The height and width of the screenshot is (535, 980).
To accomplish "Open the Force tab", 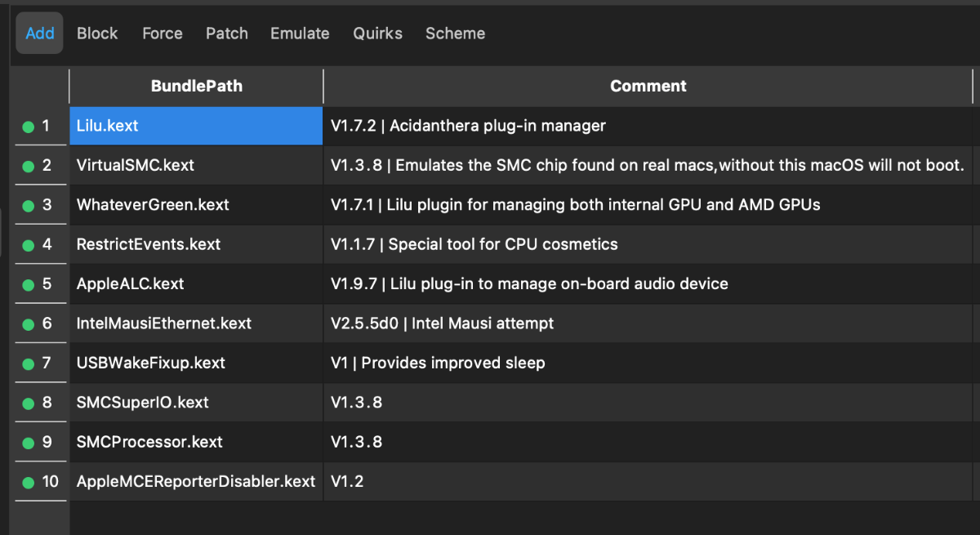I will point(163,33).
